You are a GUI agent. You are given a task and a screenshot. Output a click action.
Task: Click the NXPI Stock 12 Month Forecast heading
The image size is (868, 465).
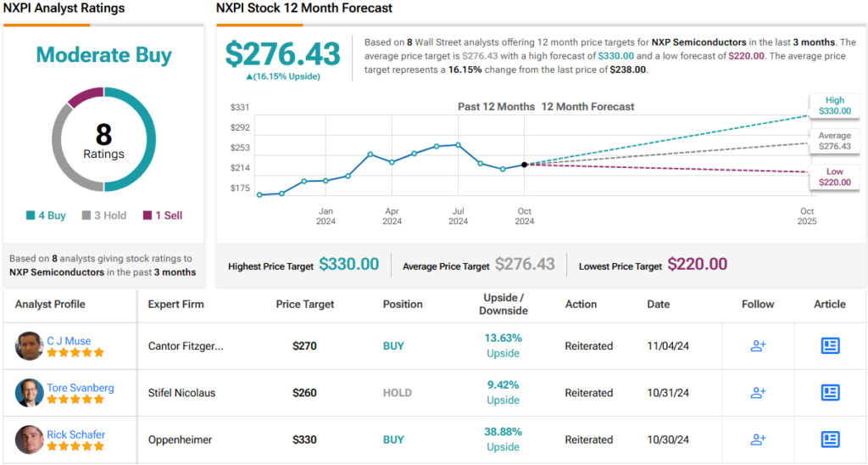point(304,8)
